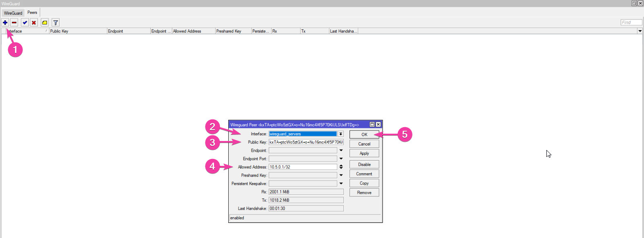Screen dimensions: 644x238
Task: Click the empty Persistent Keepalive input field
Action: point(303,183)
